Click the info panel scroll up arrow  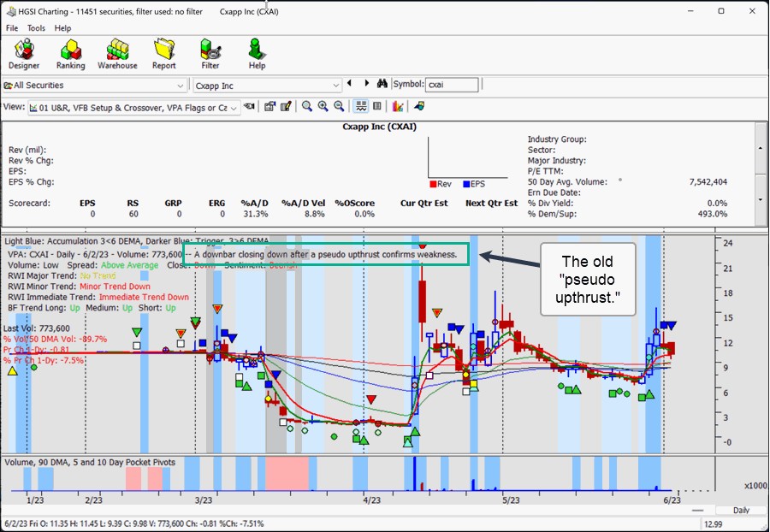click(x=761, y=149)
